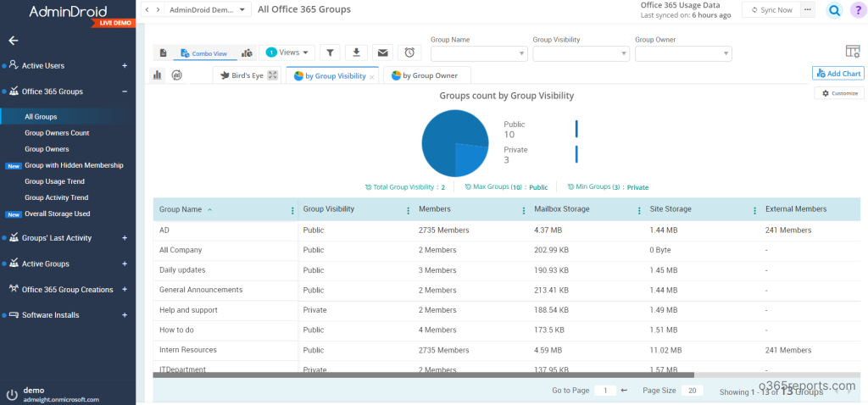Open the table column settings icon
Screen dimensions: 868x405
click(x=853, y=52)
